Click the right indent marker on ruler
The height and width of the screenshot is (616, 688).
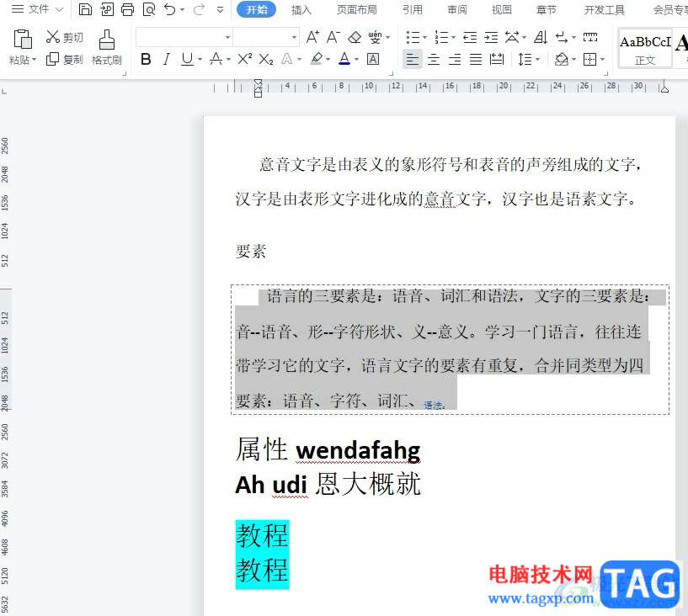664,89
